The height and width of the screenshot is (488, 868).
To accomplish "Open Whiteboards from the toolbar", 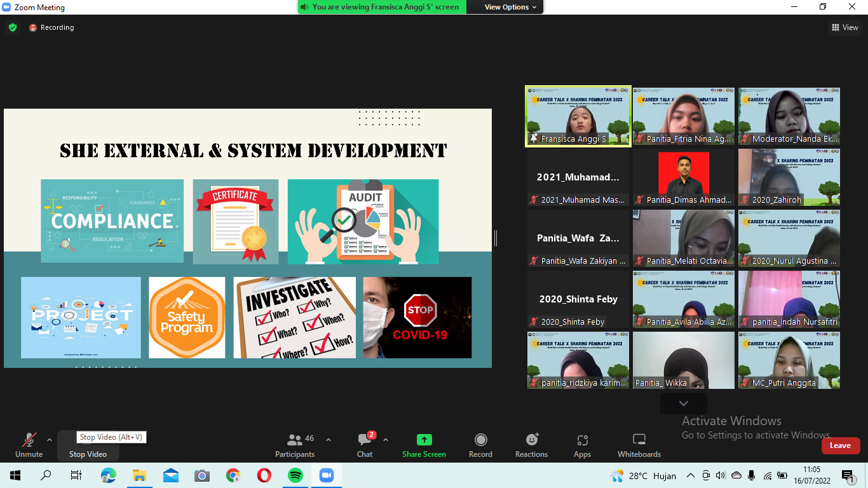I will pos(639,445).
